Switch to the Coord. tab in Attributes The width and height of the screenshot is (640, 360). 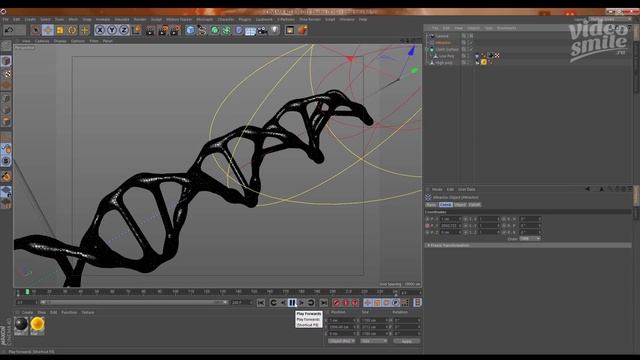[x=445, y=204]
